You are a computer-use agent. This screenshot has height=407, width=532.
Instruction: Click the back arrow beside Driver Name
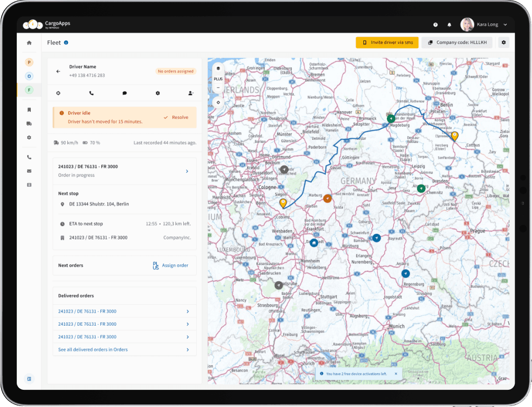(58, 71)
